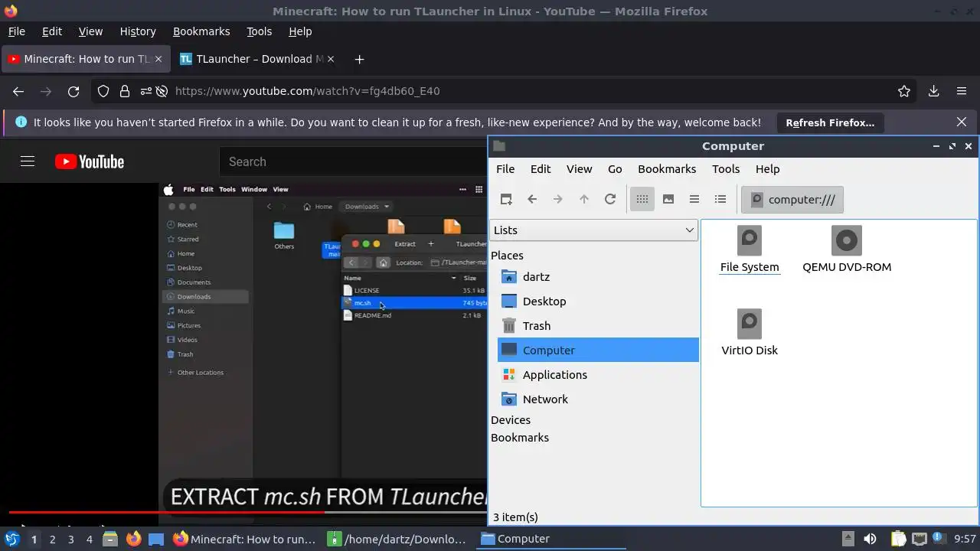Open file manager Tools menu

pos(726,169)
